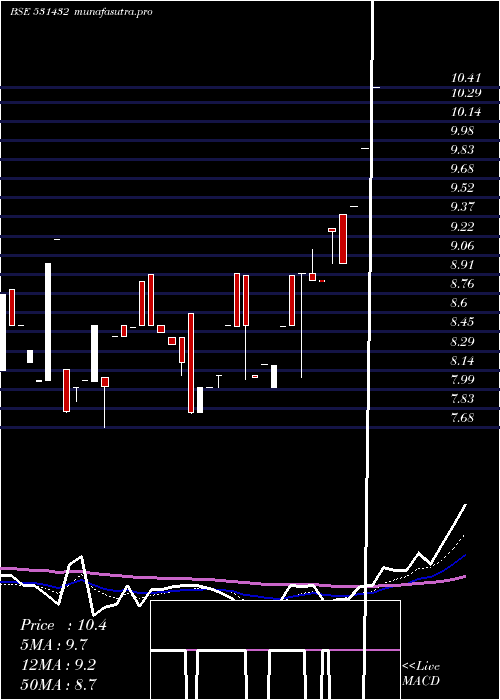Select the 9.22 price axis label
The height and width of the screenshot is (700, 500).
click(462, 226)
